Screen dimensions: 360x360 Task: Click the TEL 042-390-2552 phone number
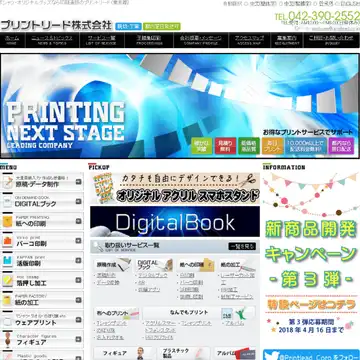click(317, 16)
